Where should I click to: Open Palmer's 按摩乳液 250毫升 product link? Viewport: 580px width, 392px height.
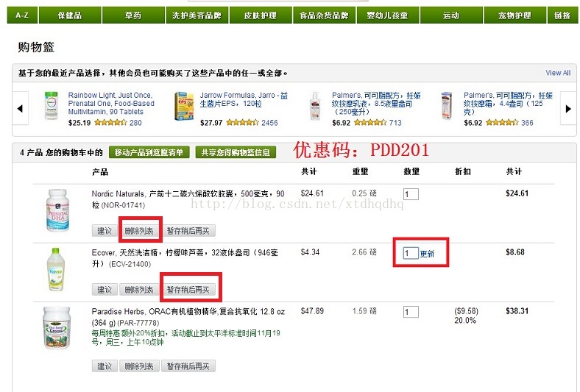click(376, 104)
